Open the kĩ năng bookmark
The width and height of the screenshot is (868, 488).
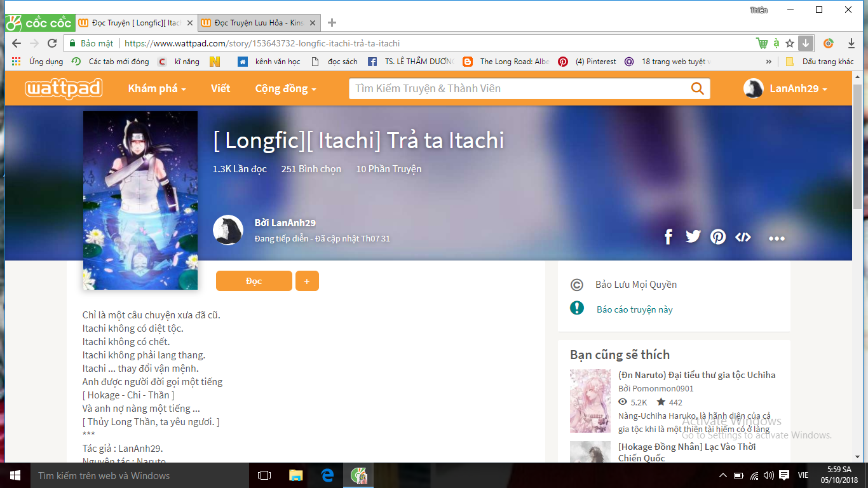click(179, 62)
